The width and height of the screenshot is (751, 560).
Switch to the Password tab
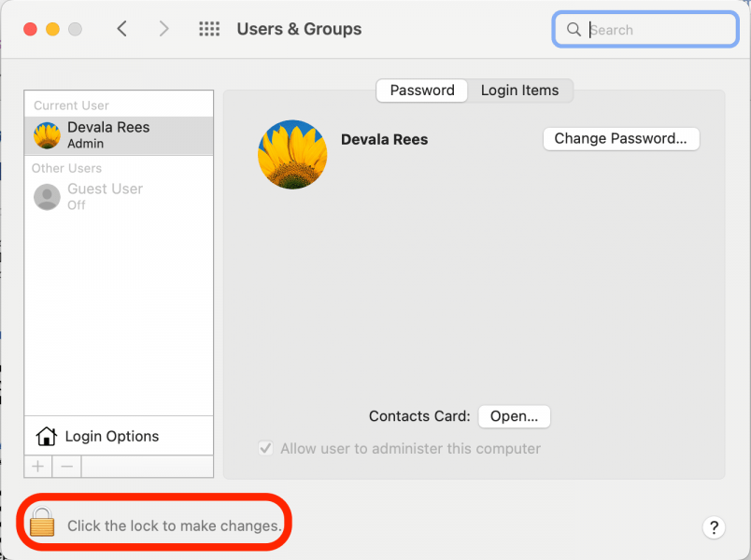point(422,91)
